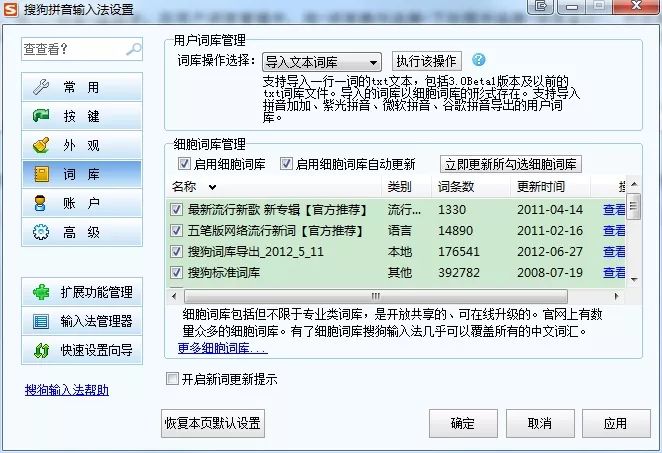Open 输入法管理器
The image size is (662, 453).
pyautogui.click(x=82, y=321)
